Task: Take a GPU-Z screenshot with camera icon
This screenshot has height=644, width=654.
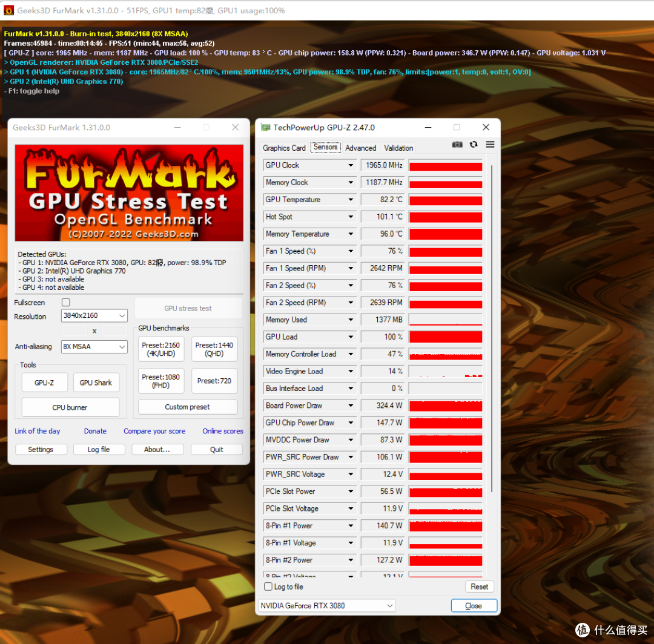Action: [x=457, y=145]
